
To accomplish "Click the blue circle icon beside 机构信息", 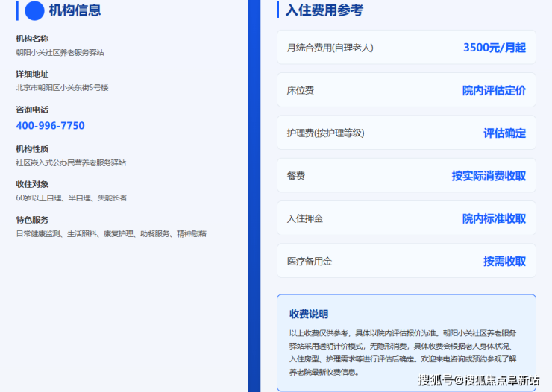I will coord(34,10).
